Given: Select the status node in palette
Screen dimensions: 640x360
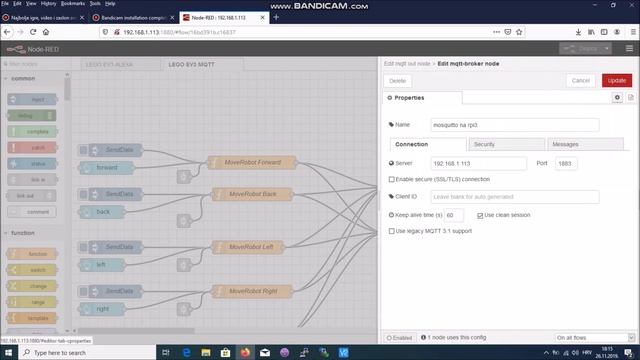Looking at the screenshot, I should coord(32,164).
